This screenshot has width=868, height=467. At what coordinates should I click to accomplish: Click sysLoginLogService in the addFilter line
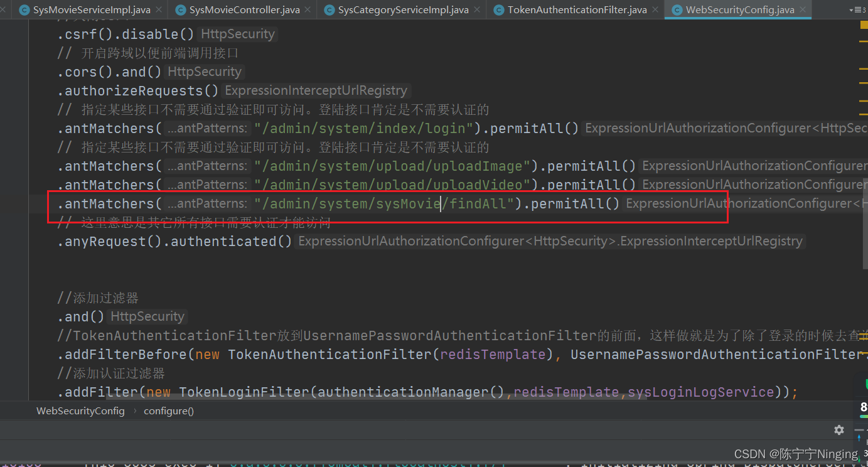pos(701,392)
